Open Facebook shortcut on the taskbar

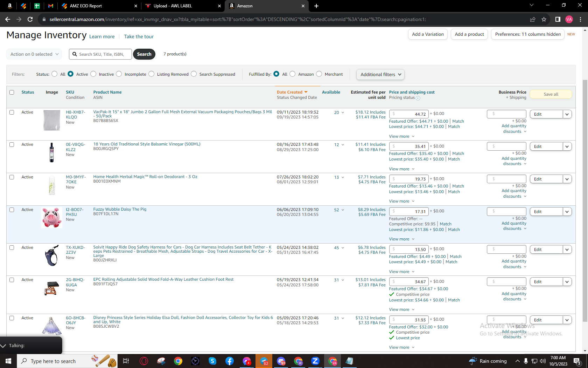[x=230, y=361]
